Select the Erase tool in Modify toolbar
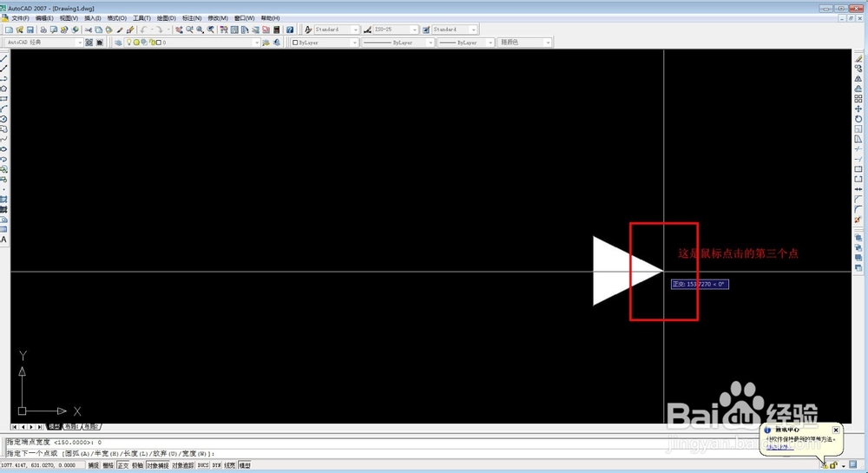The height and width of the screenshot is (473, 868). [858, 58]
